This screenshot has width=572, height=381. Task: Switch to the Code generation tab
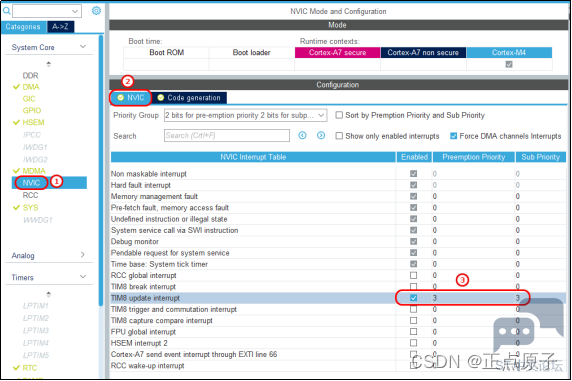pos(189,98)
